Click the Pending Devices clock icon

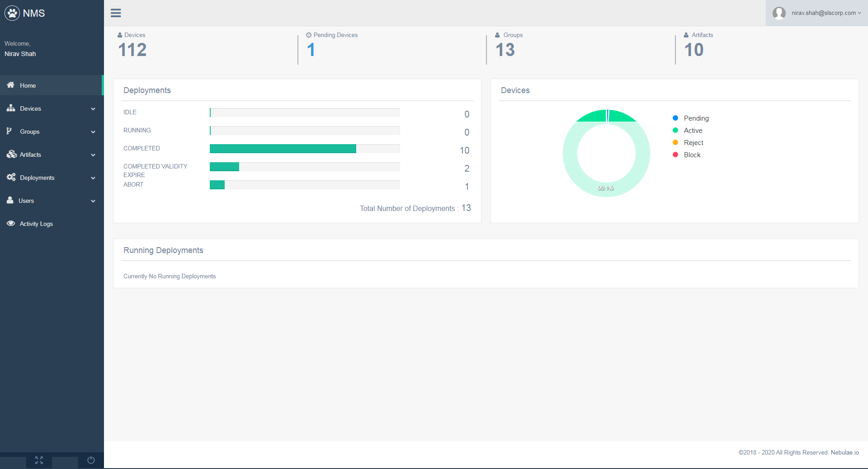(309, 35)
